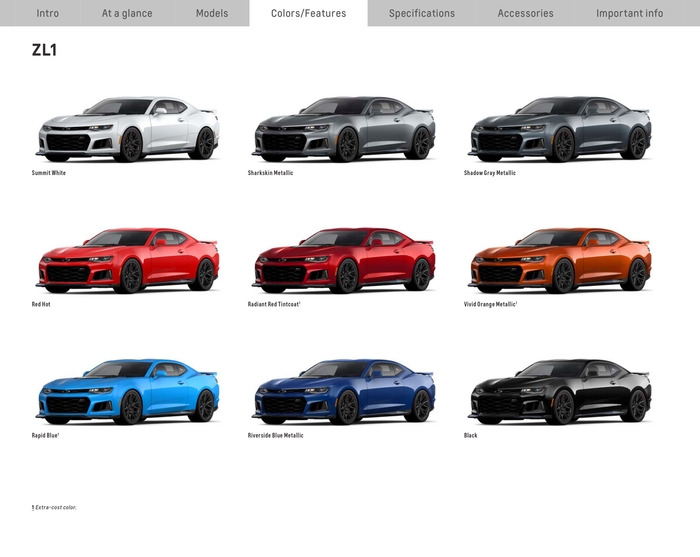700x557 pixels.
Task: Select the Colors/Features tab
Action: [308, 13]
